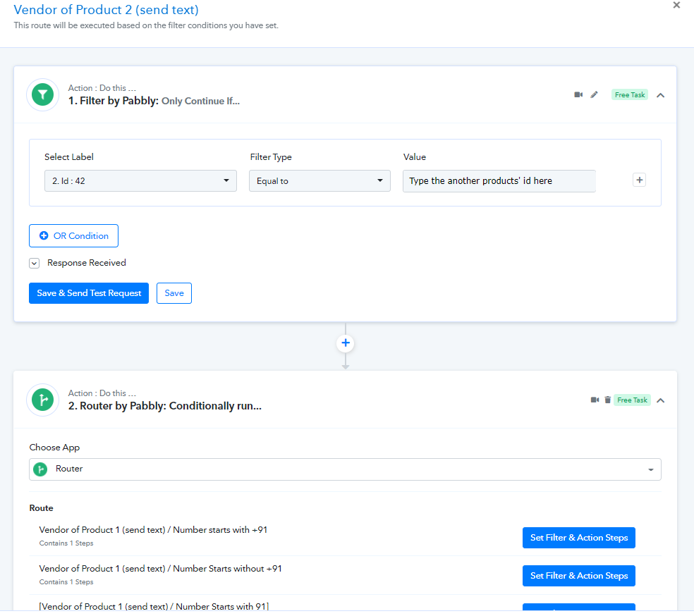Click the Free Task badge on Router step
694x616 pixels.
[632, 400]
